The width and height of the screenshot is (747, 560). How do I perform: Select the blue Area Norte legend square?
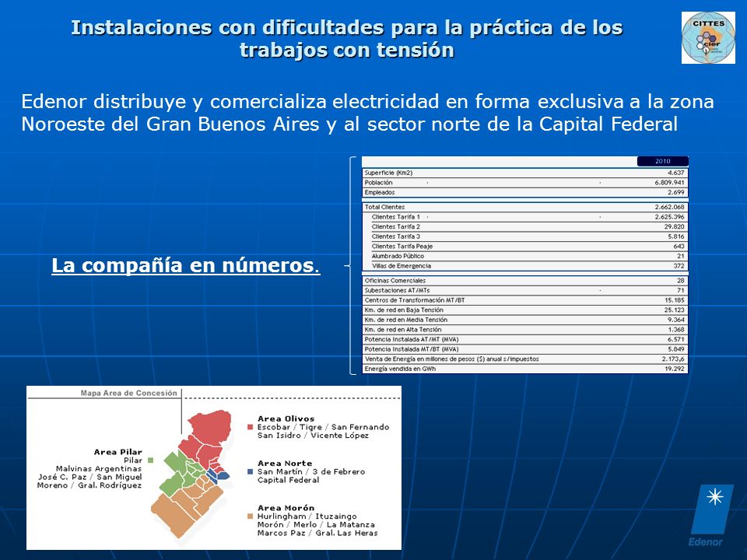click(250, 472)
